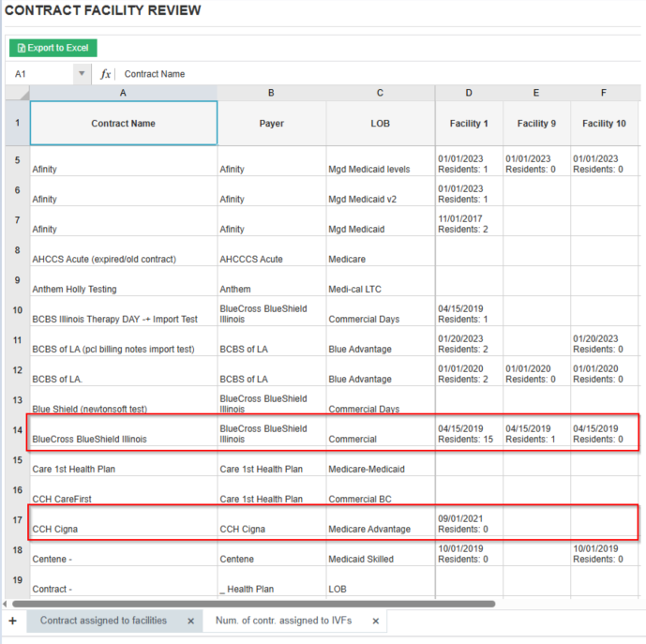Screen dimensions: 646x644
Task: Click row 14 Facility 9 Residents: 1 cell
Action: pyautogui.click(x=536, y=430)
